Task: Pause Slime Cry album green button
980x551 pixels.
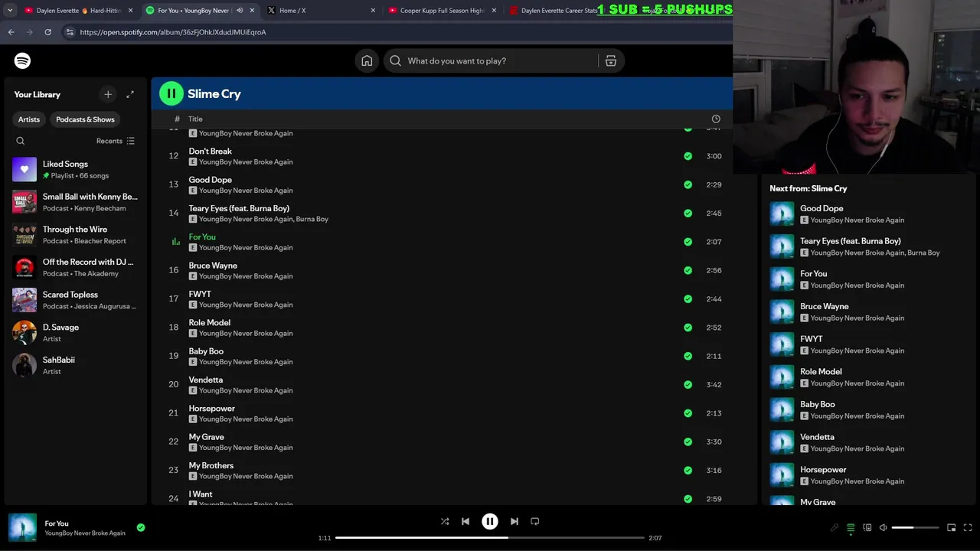Action: (171, 93)
